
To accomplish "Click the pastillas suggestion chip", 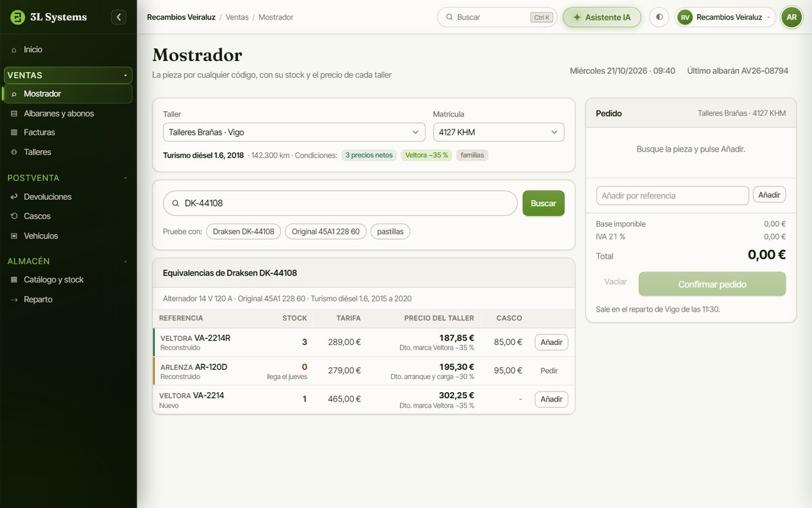I will (390, 232).
